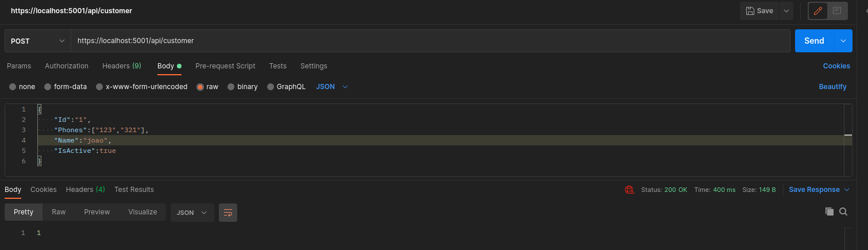Viewport: 868px width, 250px height.
Task: Click the wrap lines icon in response
Action: point(227,212)
